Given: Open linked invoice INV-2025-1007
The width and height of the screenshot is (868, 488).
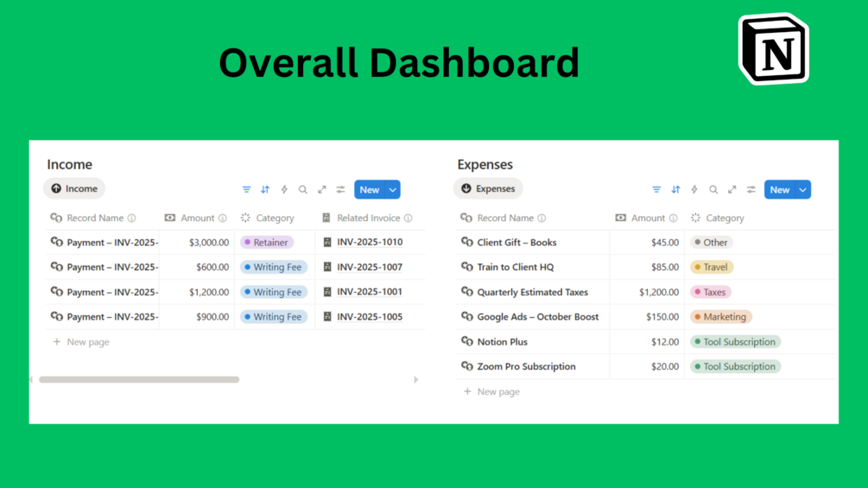Looking at the screenshot, I should pos(370,267).
